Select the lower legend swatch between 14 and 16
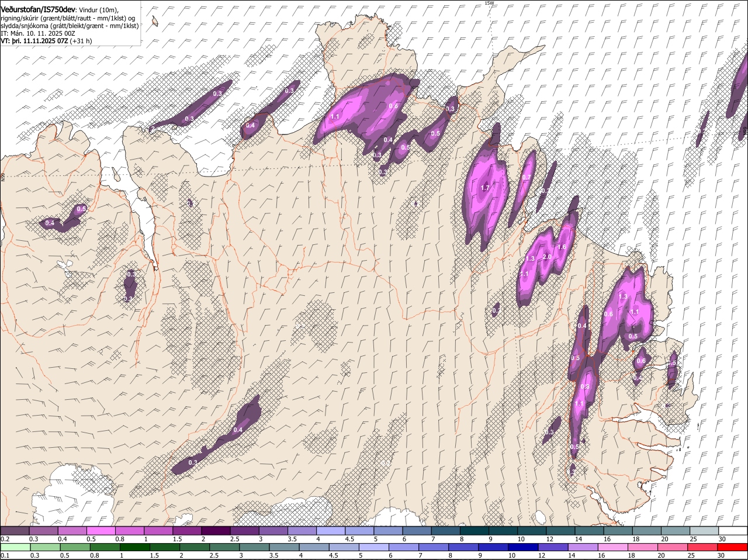Image resolution: width=748 pixels, height=560 pixels. click(584, 547)
